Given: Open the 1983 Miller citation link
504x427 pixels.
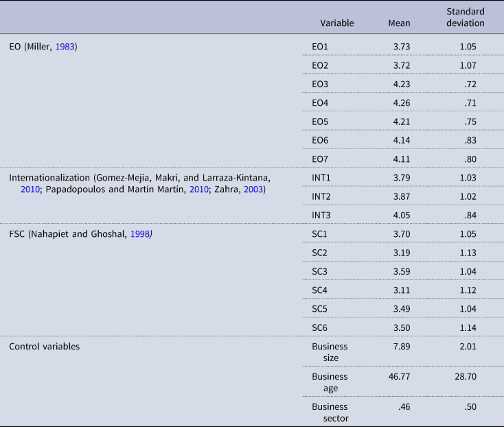Looking at the screenshot, I should 65,47.
